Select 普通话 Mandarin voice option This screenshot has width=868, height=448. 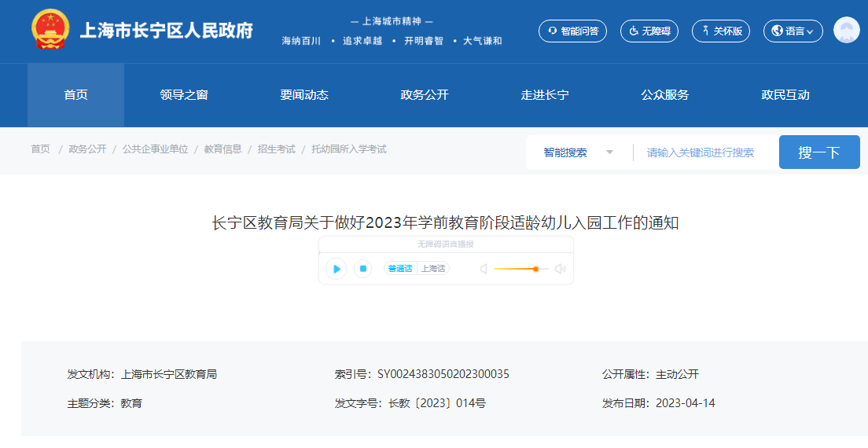point(400,269)
